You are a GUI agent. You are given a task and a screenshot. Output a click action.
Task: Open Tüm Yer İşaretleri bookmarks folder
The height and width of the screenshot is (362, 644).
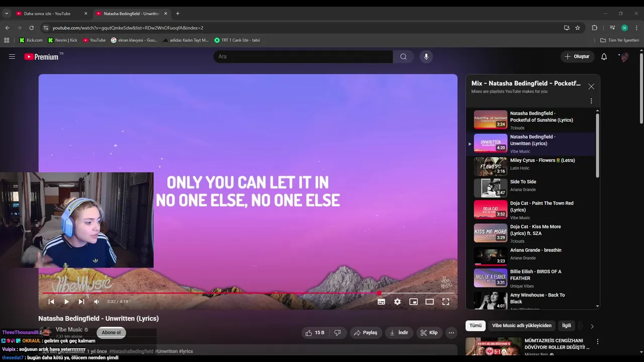620,40
